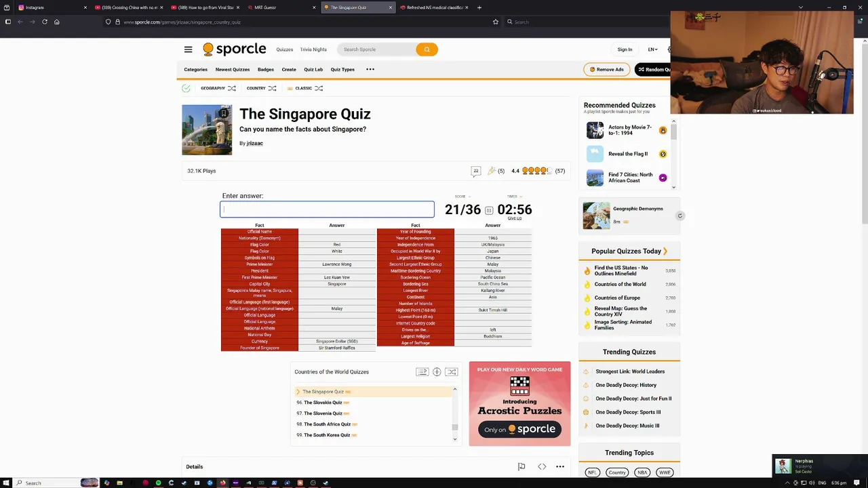Click the Quizzes link in header

pyautogui.click(x=285, y=49)
